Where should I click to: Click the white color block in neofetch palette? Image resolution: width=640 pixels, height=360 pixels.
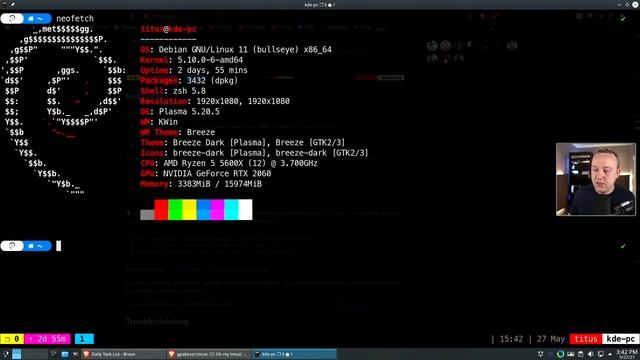(245, 209)
